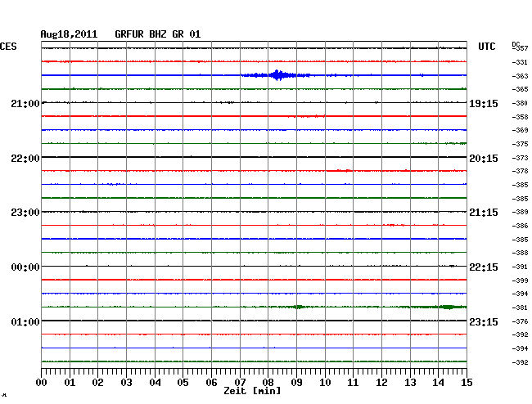Click the date label Aug18,2011
This screenshot has width=532, height=404.
(69, 34)
